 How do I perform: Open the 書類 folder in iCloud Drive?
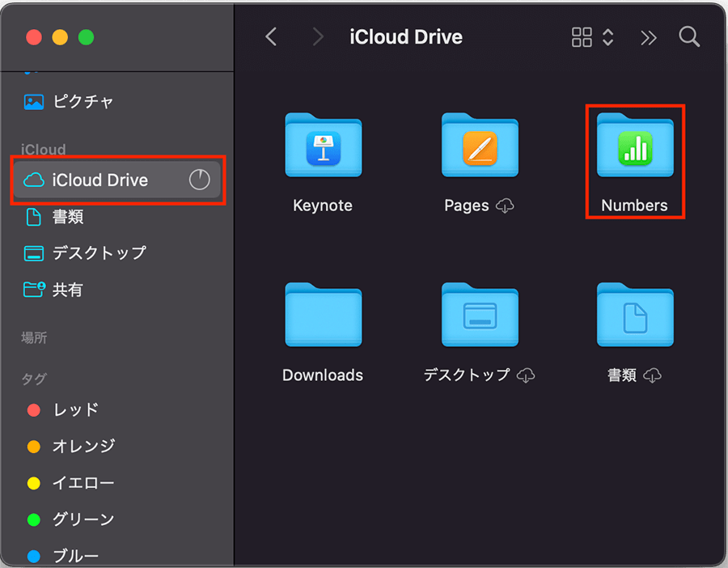point(635,315)
